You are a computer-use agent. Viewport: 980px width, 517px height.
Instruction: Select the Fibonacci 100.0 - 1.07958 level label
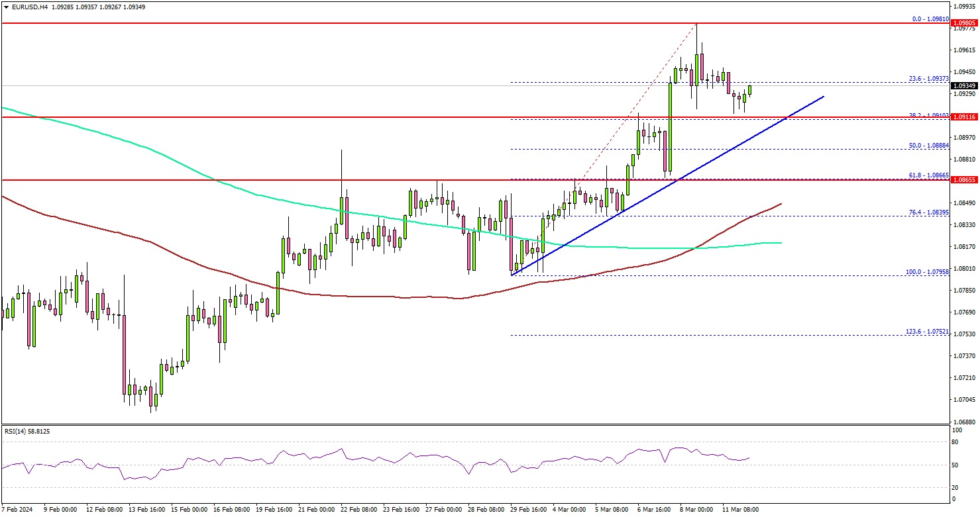[x=926, y=271]
